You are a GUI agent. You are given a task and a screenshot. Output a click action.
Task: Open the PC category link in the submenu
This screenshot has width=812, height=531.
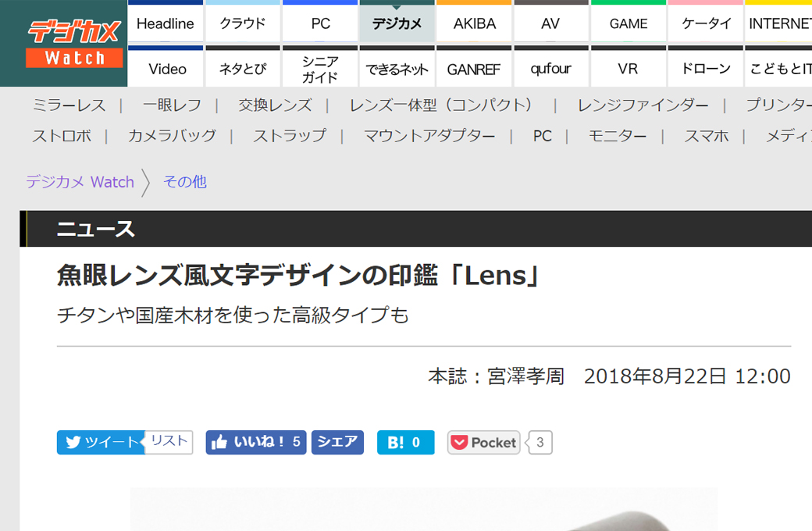tap(542, 136)
